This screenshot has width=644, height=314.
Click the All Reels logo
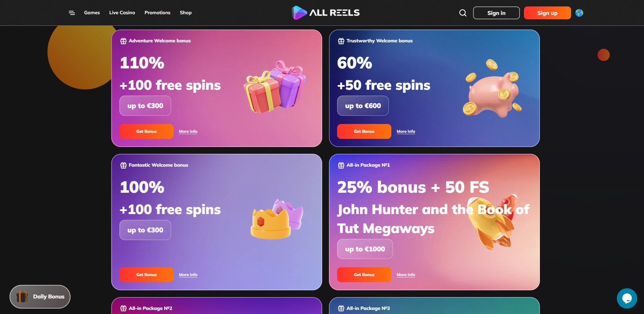coord(326,13)
